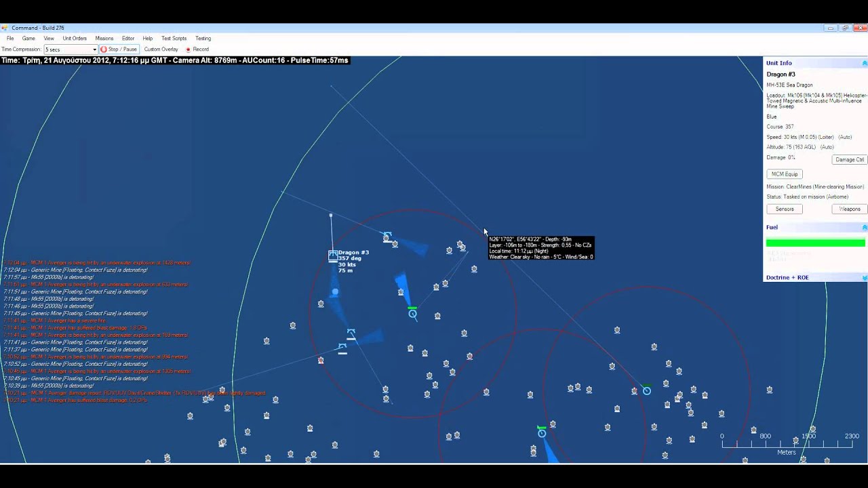Click log entry: ROV/UUV Davit/Crane damage report
Screen dimensions: 868x488
[x=134, y=393]
